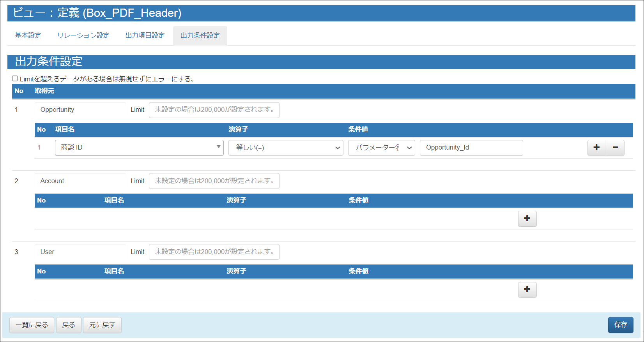Switch to the 基本設定 tab
Screen dimensions: 644x342
tap(28, 35)
